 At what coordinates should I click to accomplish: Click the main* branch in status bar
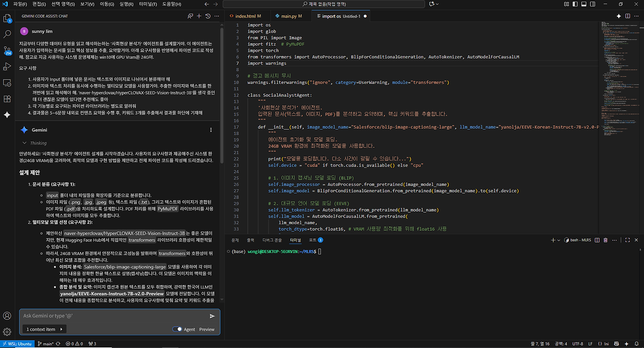[x=45, y=344]
